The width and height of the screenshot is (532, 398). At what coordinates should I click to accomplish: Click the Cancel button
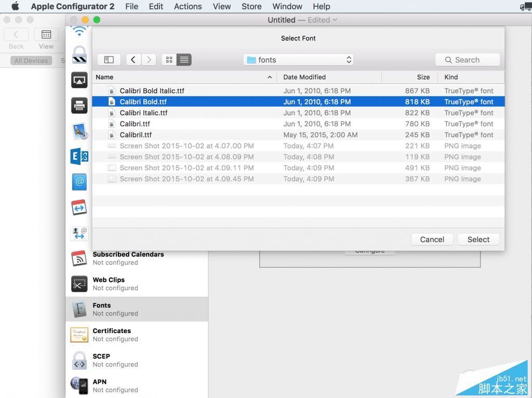[432, 239]
